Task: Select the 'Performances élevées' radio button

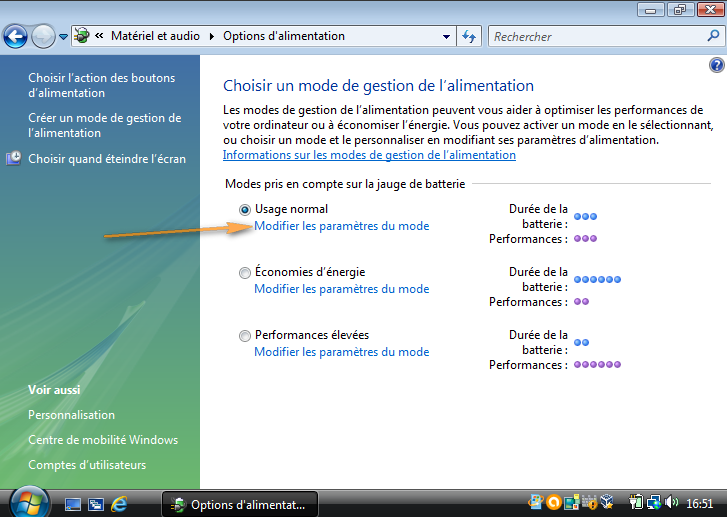Action: coord(245,336)
